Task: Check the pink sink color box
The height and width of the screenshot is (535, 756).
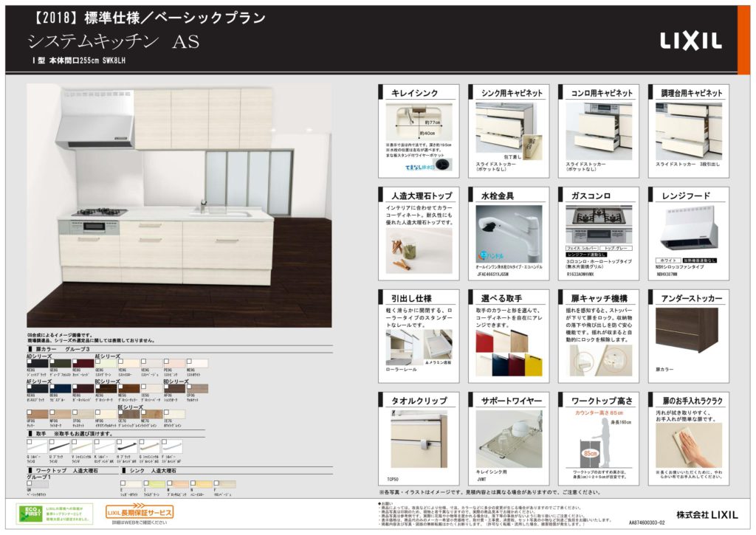Action: (x=169, y=483)
